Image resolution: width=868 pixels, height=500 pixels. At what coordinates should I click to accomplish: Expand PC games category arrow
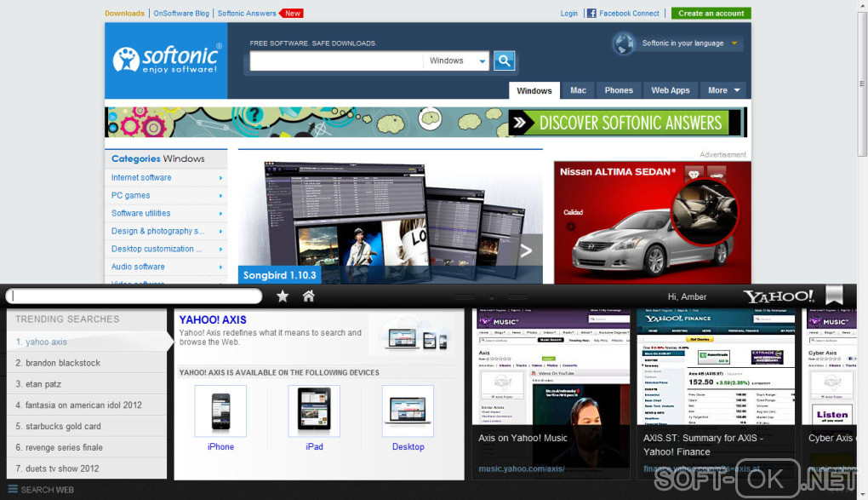[x=220, y=196]
